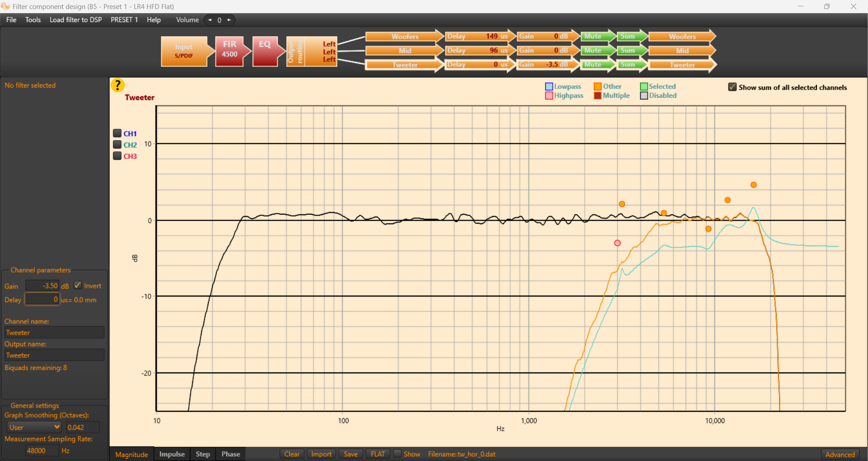Toggle Sum on the Woofers channel
This screenshot has width=868, height=461.
click(x=632, y=36)
